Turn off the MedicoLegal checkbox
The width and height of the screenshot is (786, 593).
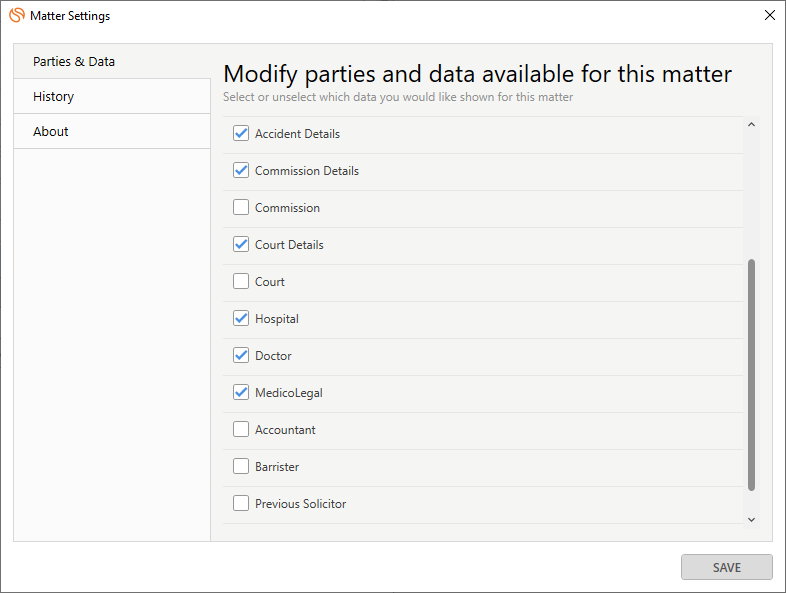(241, 392)
